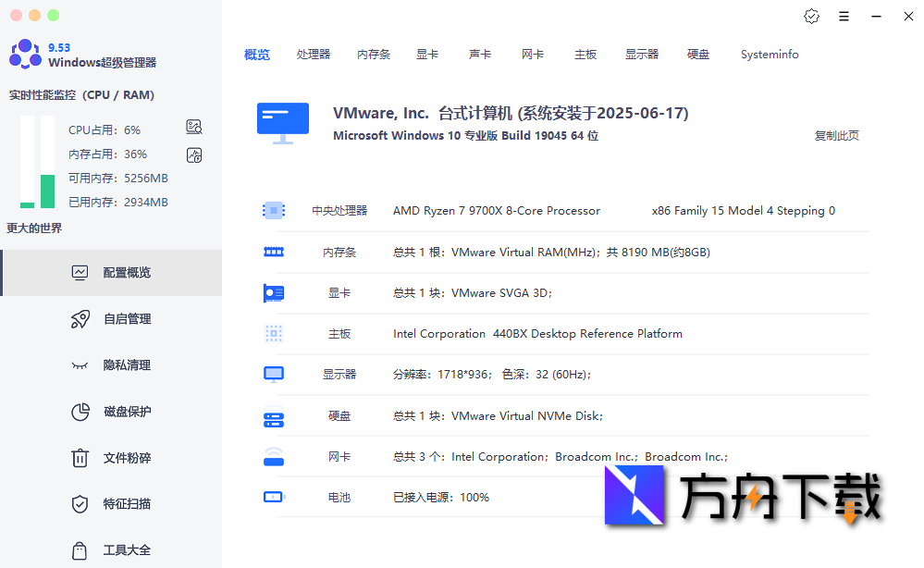Switch to the Systeminfo tab

(770, 55)
